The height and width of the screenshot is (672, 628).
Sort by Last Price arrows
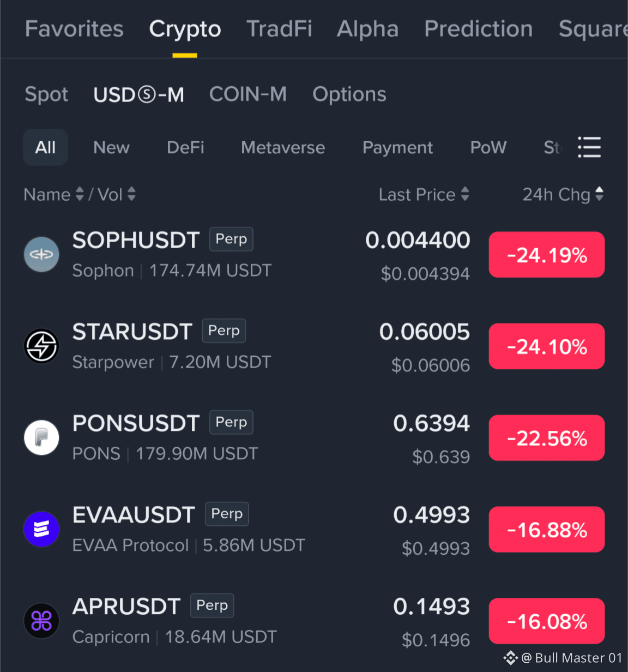pos(465,194)
